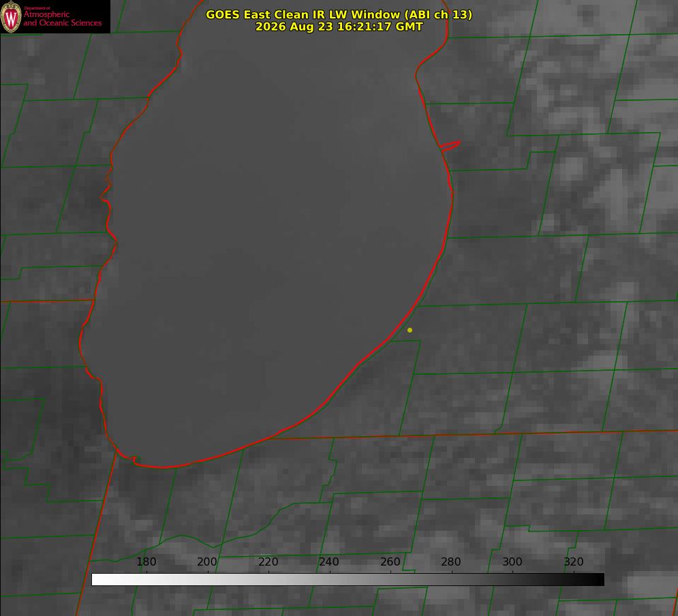This screenshot has width=678, height=616.
Task: Click the colorbar label '240'
Action: [329, 561]
